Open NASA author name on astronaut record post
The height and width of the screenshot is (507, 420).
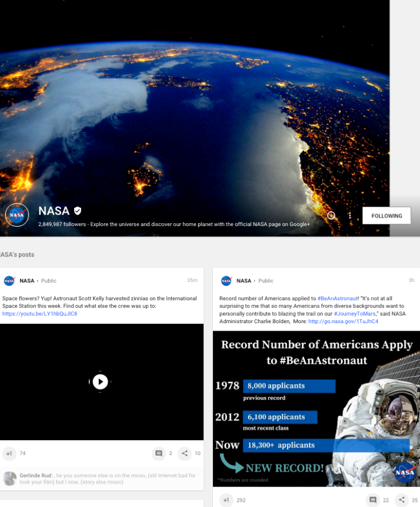pyautogui.click(x=244, y=281)
